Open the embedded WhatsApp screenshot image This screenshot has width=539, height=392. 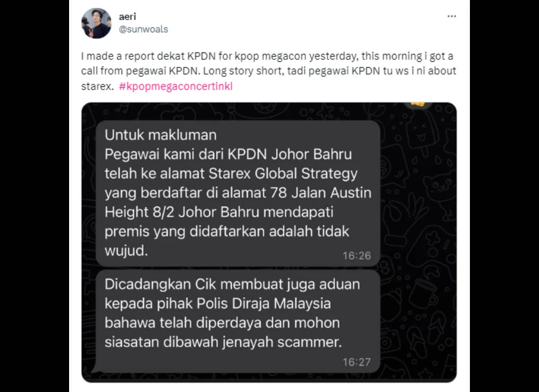tap(269, 242)
